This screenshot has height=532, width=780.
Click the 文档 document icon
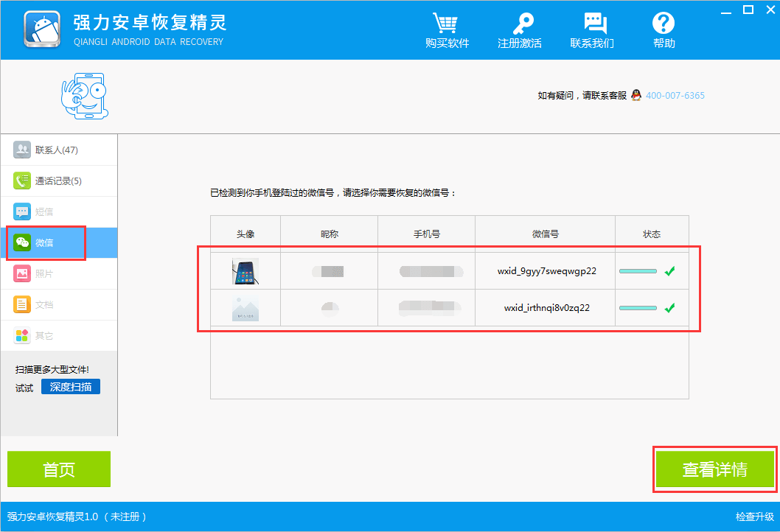pos(22,304)
